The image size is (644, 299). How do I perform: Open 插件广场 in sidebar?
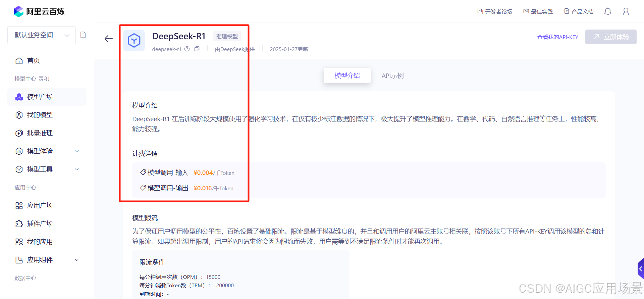47,223
